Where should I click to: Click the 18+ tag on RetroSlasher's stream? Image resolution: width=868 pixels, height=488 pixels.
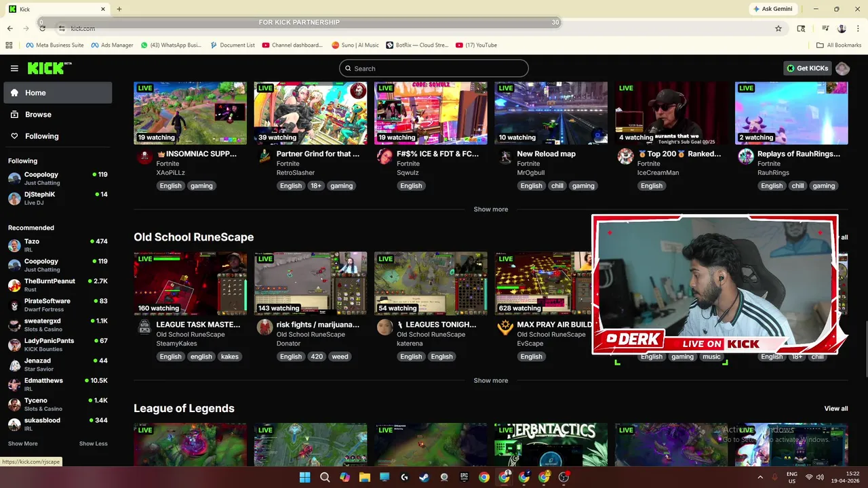tap(316, 186)
